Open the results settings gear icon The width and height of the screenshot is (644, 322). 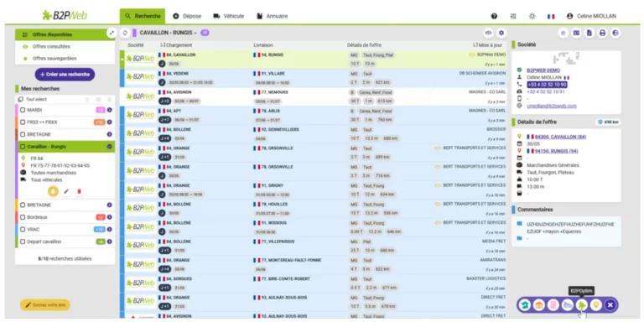click(501, 33)
